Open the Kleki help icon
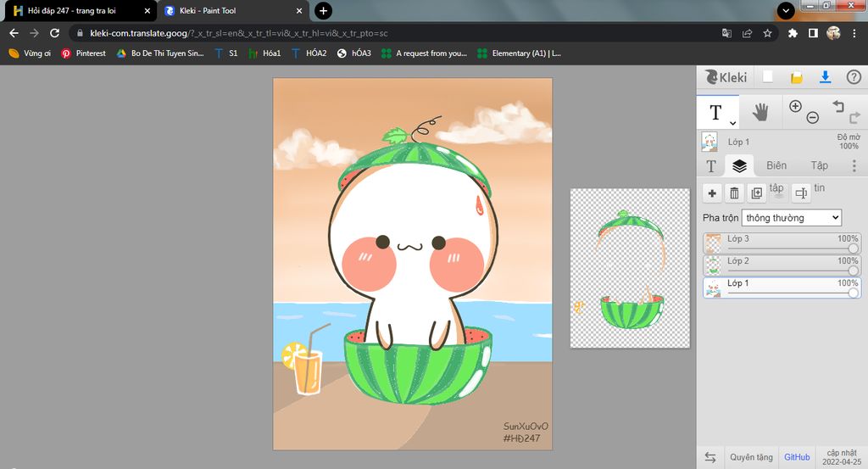Screen dimensions: 868x469 point(854,77)
